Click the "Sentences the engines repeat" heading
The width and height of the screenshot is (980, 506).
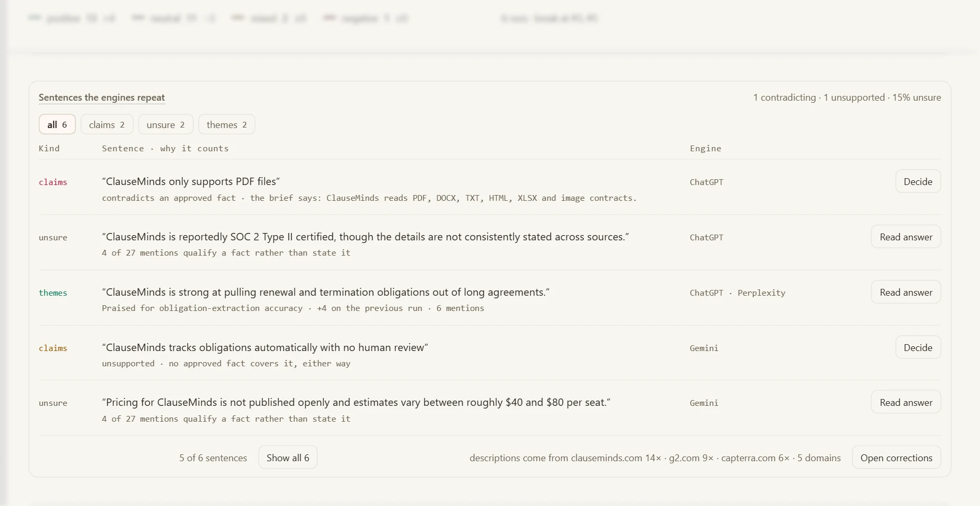point(102,98)
